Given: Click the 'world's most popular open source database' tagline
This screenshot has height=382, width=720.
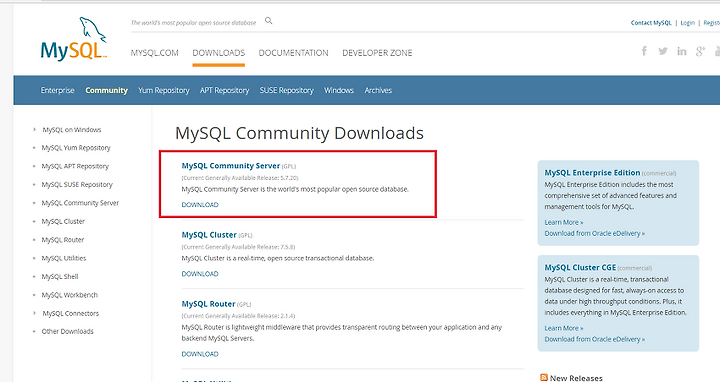Looking at the screenshot, I should 193,22.
